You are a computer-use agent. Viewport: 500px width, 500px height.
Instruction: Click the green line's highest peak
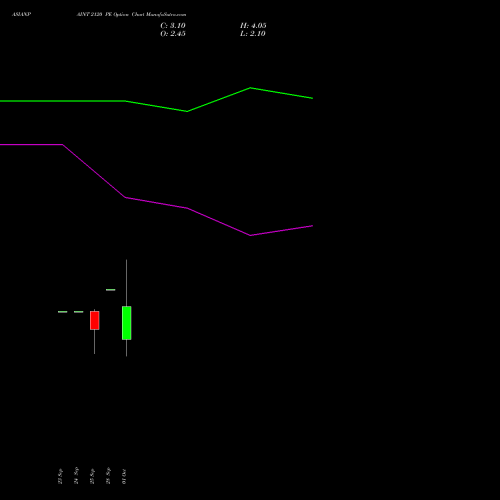[250, 88]
